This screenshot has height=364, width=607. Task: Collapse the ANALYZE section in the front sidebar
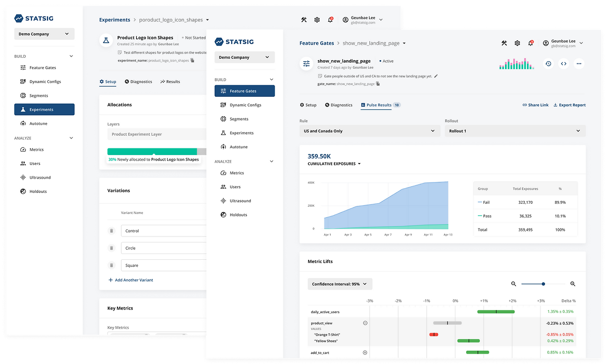point(272,162)
